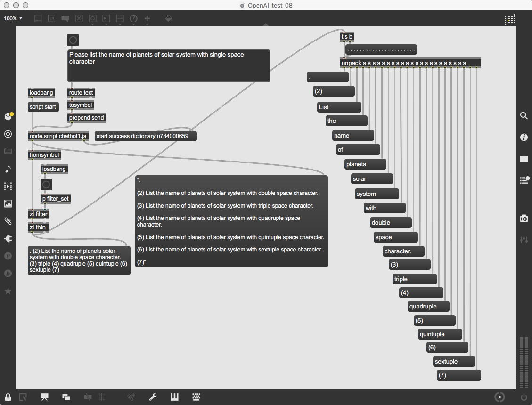The height and width of the screenshot is (405, 532).
Task: Open the plus add-objects dropdown in toolbar
Action: coord(147,19)
